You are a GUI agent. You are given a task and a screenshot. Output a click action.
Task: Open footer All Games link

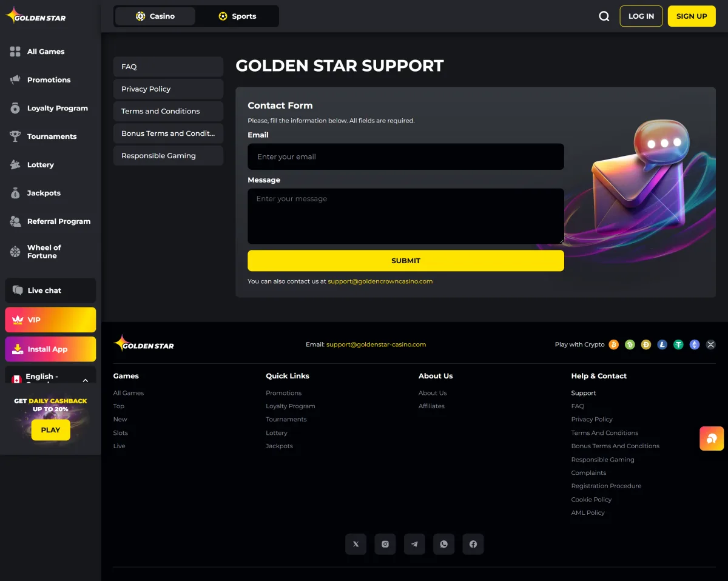click(x=129, y=393)
